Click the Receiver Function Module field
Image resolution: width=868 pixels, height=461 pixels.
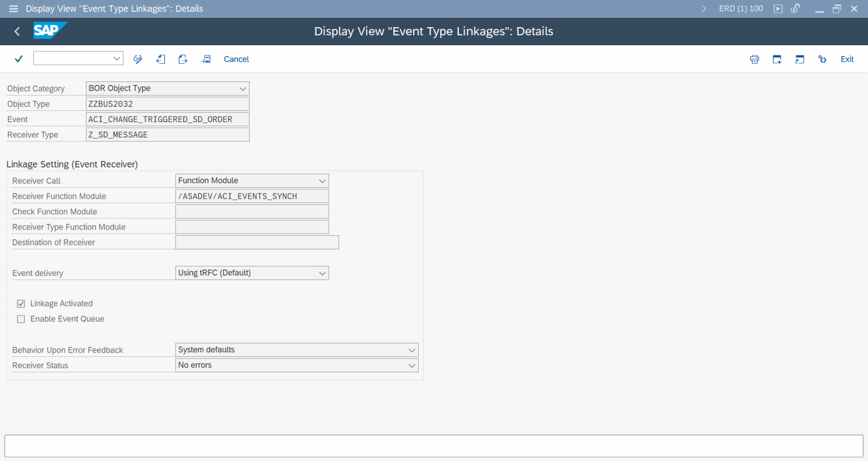pyautogui.click(x=252, y=196)
